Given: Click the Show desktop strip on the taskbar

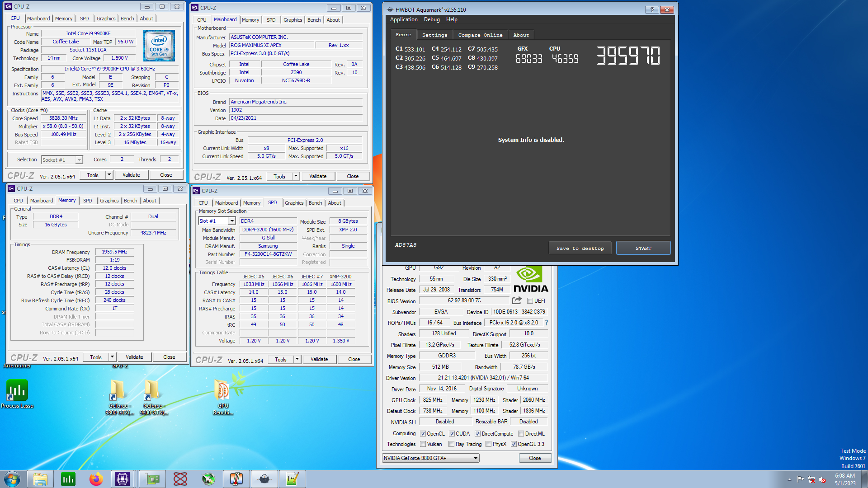Looking at the screenshot, I should 864,479.
